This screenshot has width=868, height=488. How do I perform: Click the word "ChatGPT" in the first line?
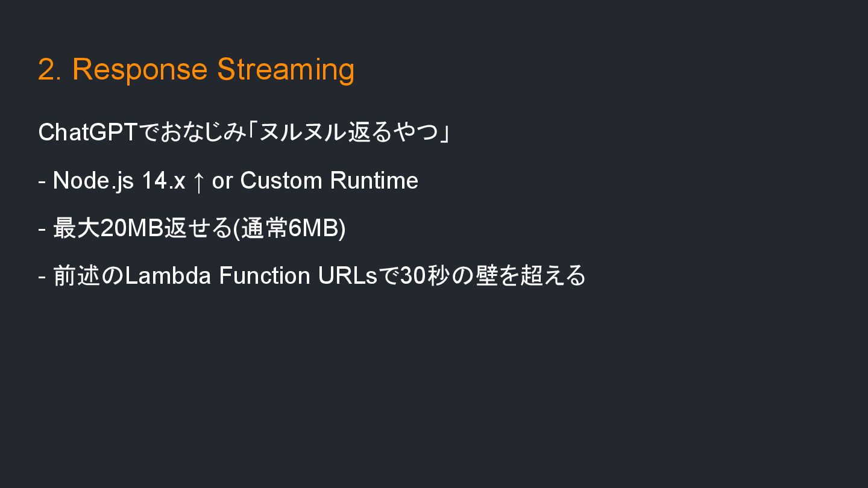pos(88,133)
